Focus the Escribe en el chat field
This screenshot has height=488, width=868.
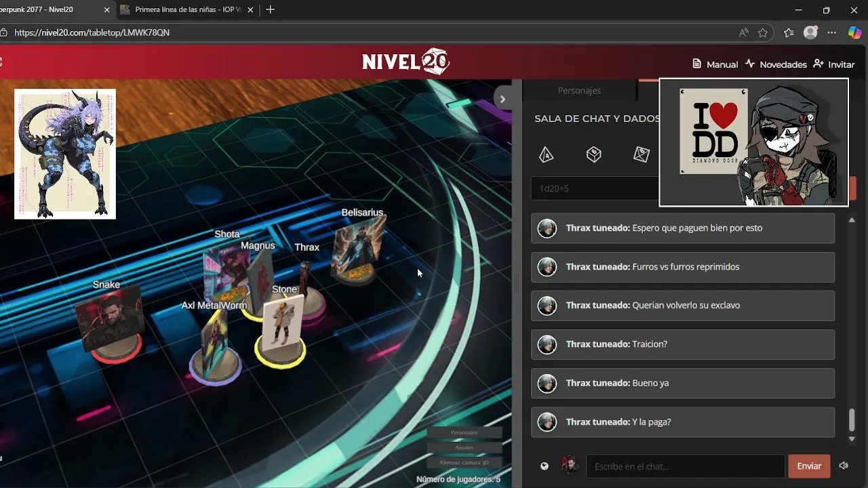(x=685, y=466)
